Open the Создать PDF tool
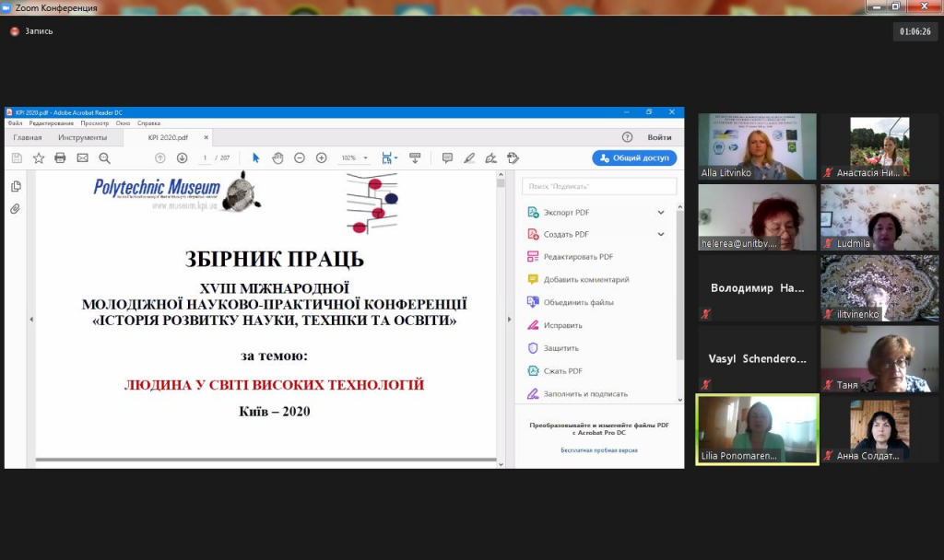The width and height of the screenshot is (944, 560). [566, 235]
